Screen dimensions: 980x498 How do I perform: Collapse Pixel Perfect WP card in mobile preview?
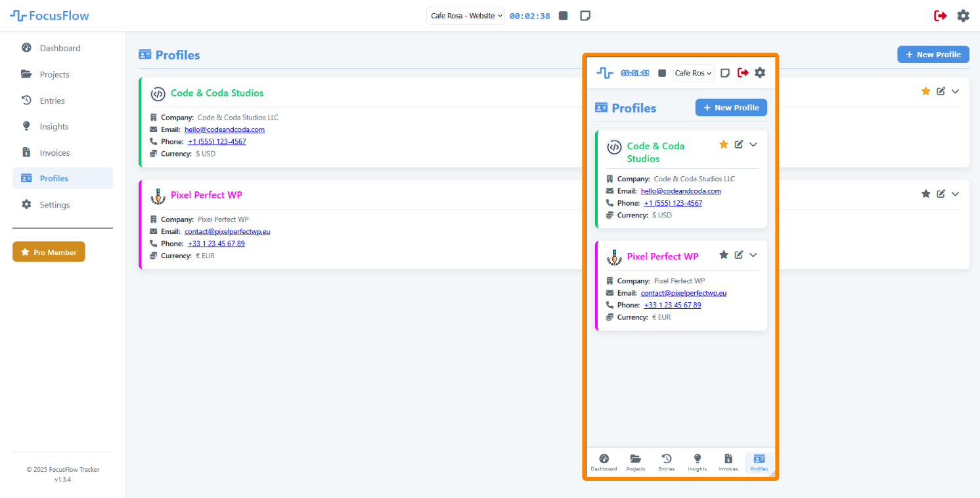pos(753,255)
